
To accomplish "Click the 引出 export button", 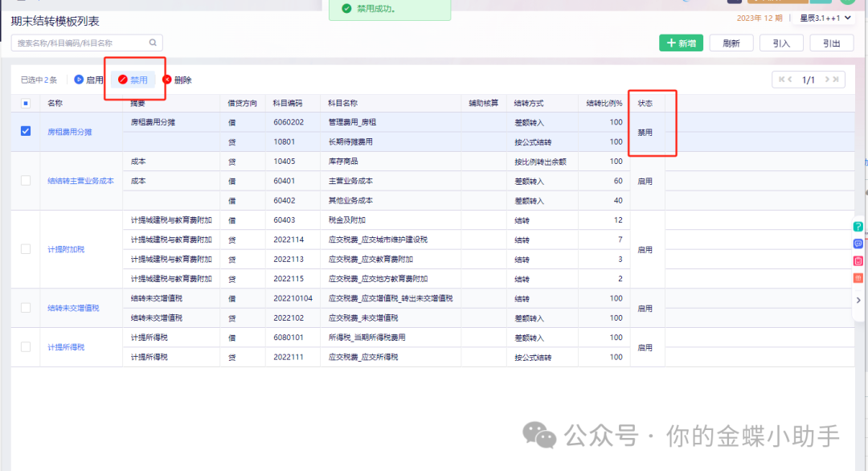I will pyautogui.click(x=831, y=43).
